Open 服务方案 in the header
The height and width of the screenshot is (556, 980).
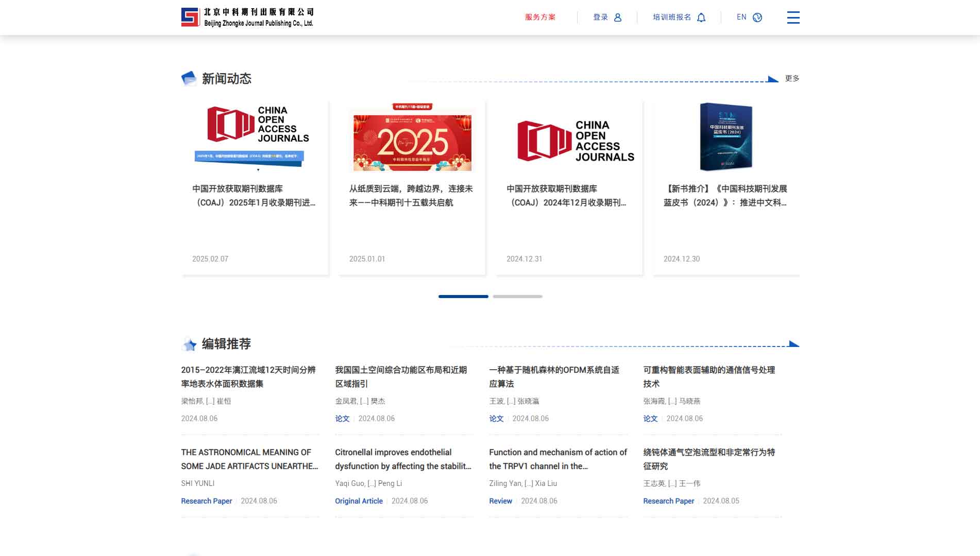click(540, 17)
